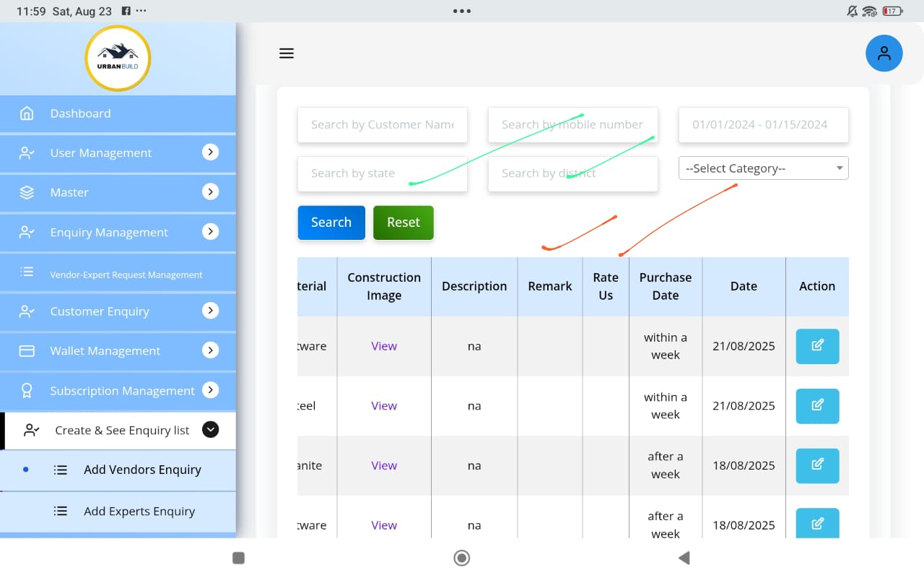This screenshot has width=924, height=578.
Task: Expand the Wallet Management arrow
Action: [210, 350]
